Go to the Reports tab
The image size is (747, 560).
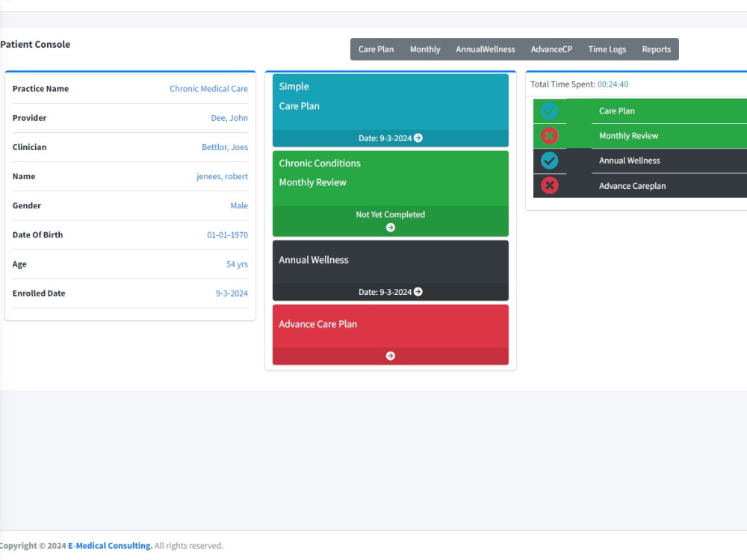[656, 49]
